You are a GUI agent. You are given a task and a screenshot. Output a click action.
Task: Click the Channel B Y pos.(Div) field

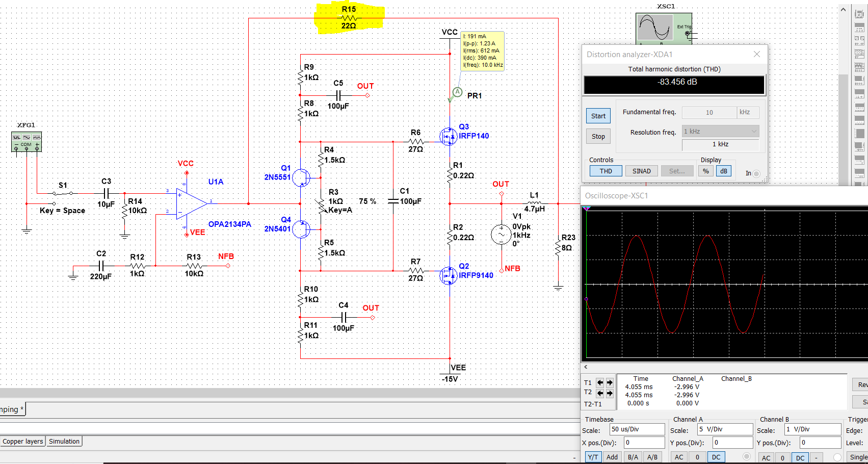click(820, 443)
